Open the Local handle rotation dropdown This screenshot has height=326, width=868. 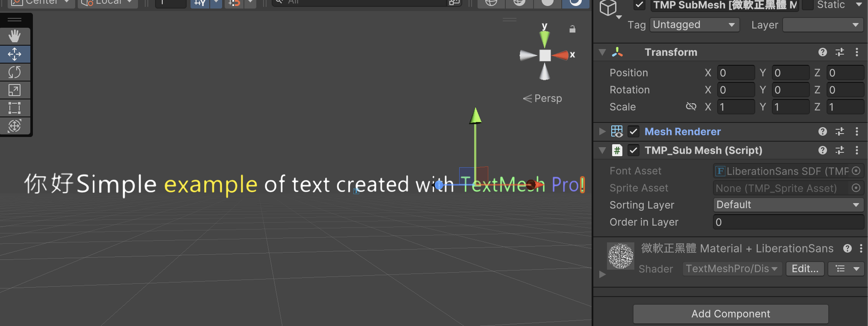pos(108,3)
